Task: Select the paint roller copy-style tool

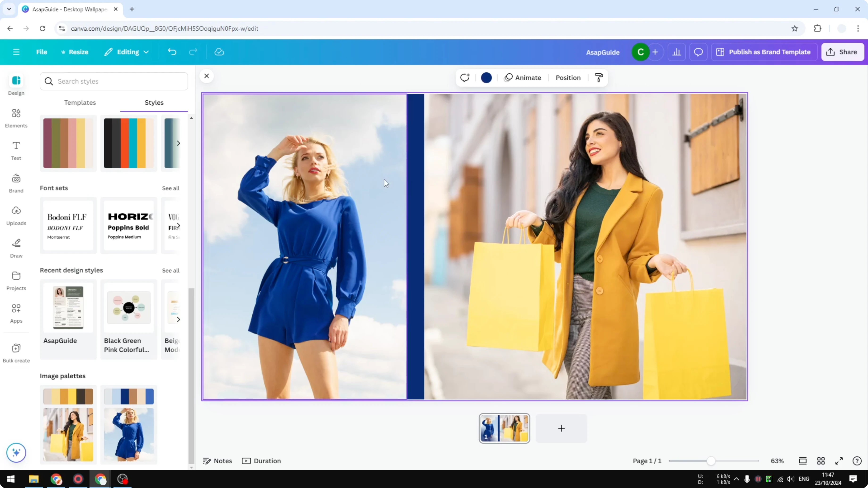Action: pyautogui.click(x=599, y=78)
